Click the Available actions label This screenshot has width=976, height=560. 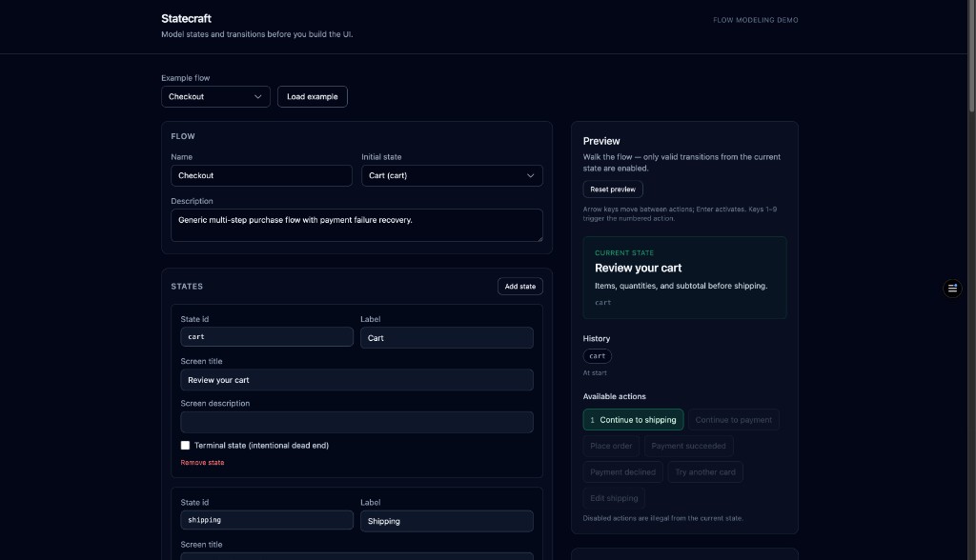click(615, 396)
